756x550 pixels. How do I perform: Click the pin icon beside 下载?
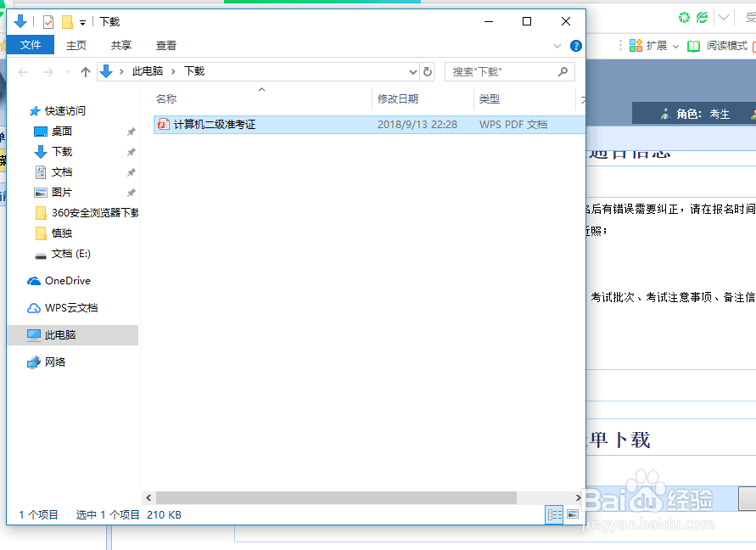point(131,152)
